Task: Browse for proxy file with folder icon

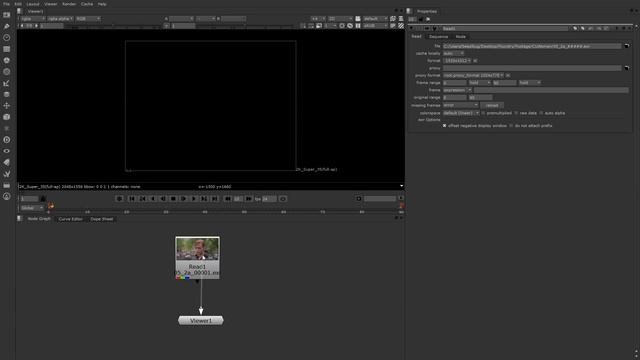Action: (627, 68)
